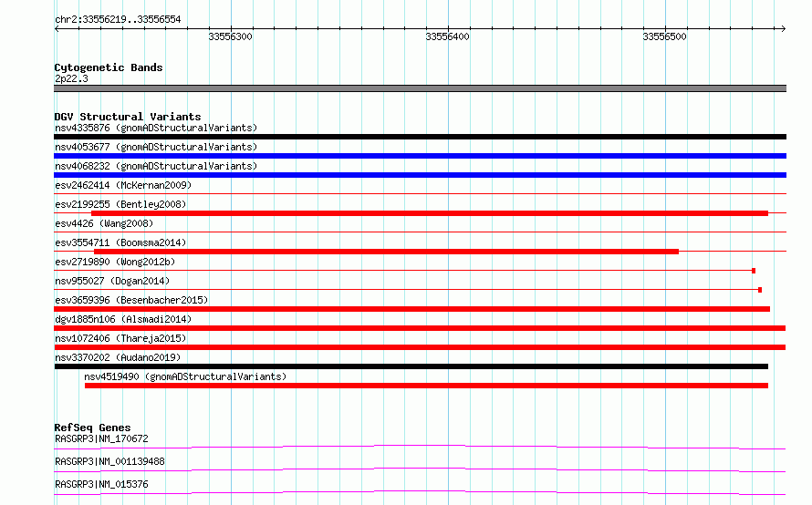Click the black bar under nsv4335876
Viewport: 812px width, 505px height.
tap(420, 137)
